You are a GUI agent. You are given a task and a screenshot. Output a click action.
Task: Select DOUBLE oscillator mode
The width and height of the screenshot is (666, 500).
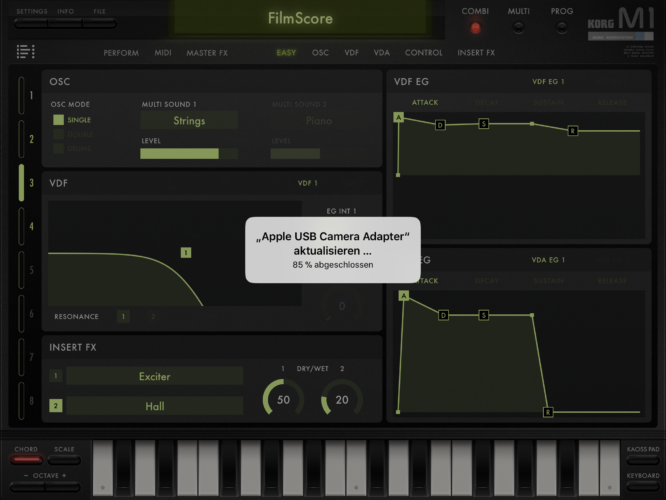59,134
